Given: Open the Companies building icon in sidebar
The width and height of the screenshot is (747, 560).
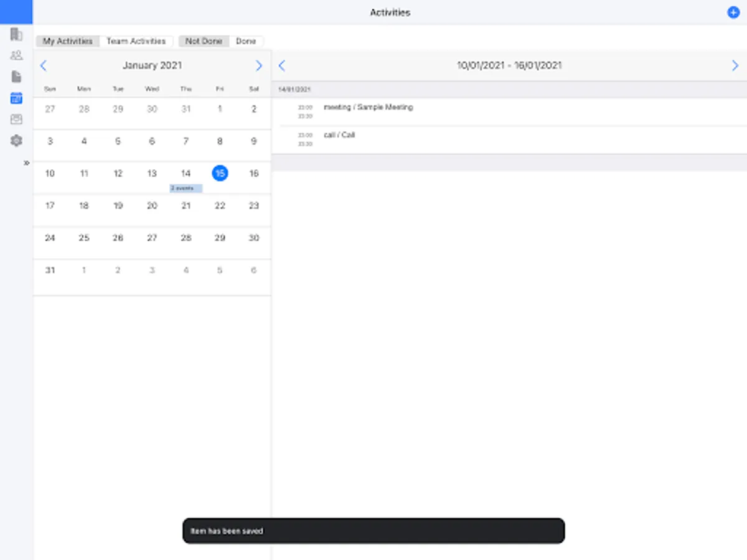Looking at the screenshot, I should 16,34.
